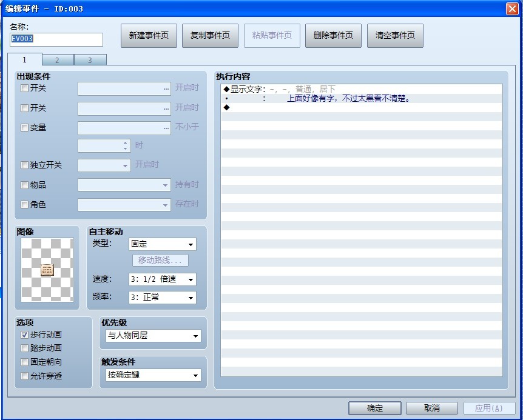
Task: Open the 独立开关 selector dropdown
Action: [x=104, y=165]
